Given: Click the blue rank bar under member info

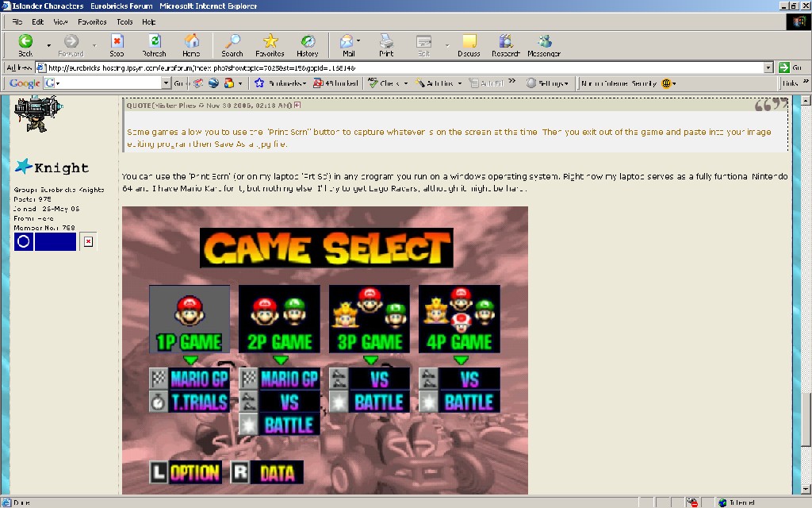Looking at the screenshot, I should point(45,241).
